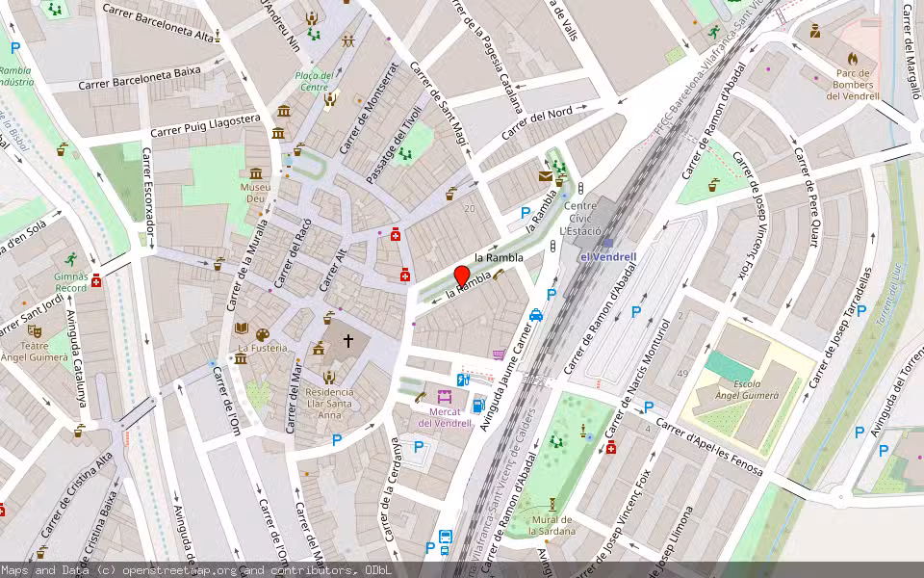Select the playground icon at Passatge del Tívoli

pos(405,154)
